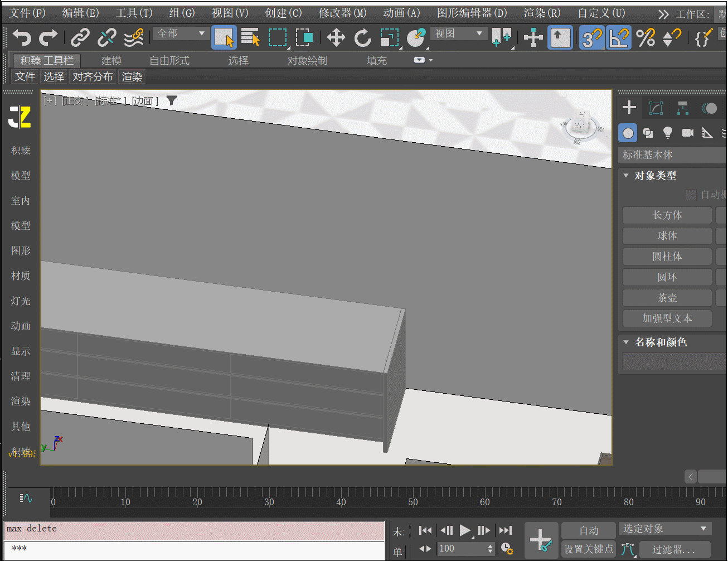Open the 编辑(E) menu
The width and height of the screenshot is (728, 561).
[80, 13]
